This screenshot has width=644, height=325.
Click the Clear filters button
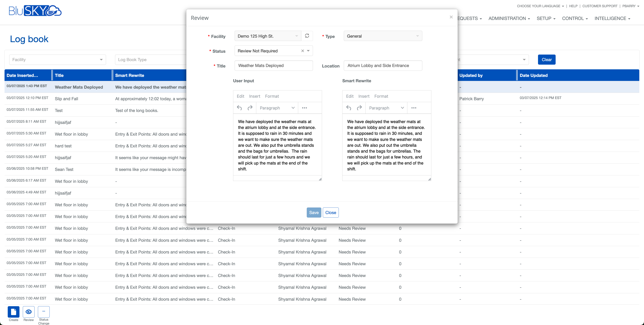coord(547,60)
